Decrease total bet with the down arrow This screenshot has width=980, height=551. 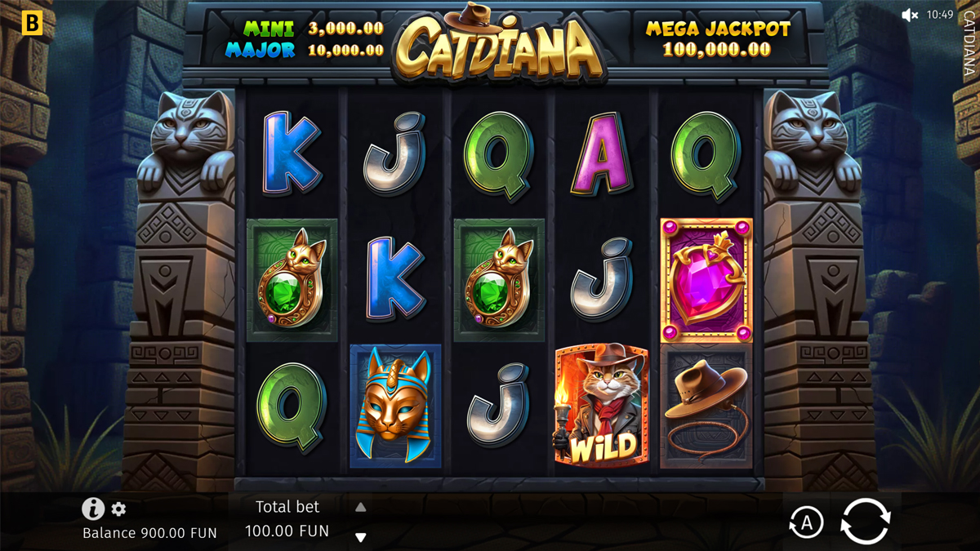tap(360, 537)
